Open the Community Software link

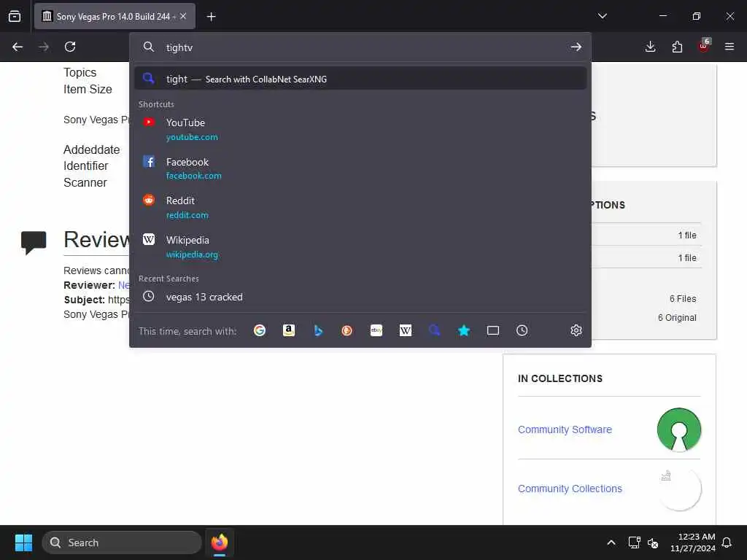pyautogui.click(x=565, y=429)
